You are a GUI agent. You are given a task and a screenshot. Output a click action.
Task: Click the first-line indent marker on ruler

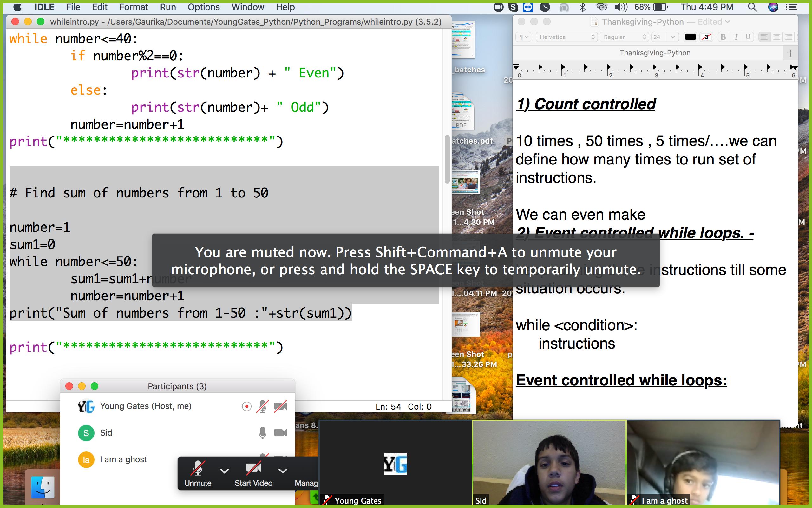(x=516, y=65)
